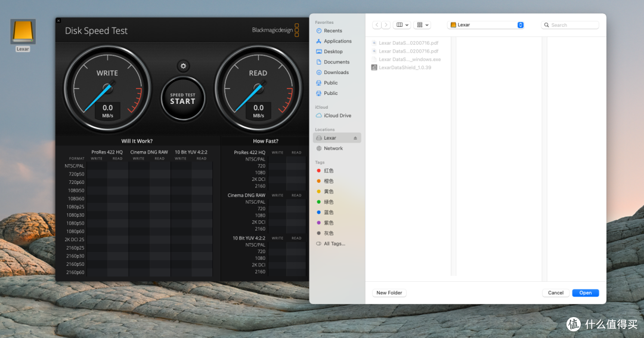The image size is (644, 338).
Task: Cancel the file dialog
Action: pos(556,293)
